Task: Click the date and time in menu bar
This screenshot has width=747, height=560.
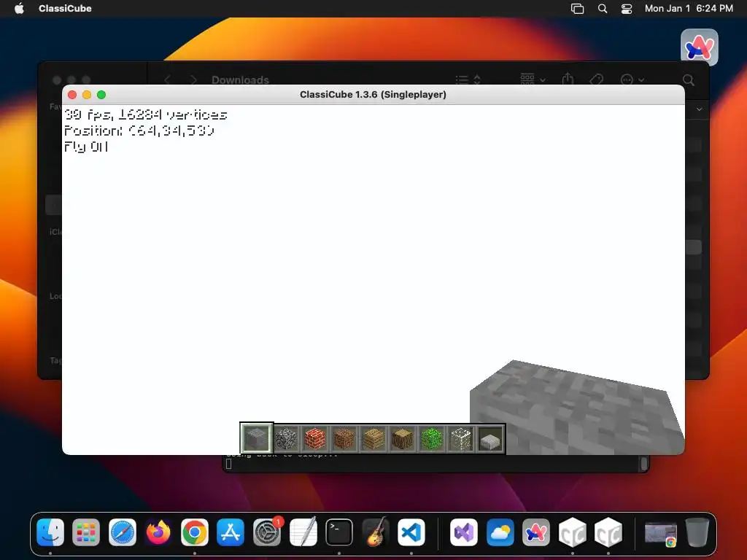Action: pyautogui.click(x=689, y=8)
